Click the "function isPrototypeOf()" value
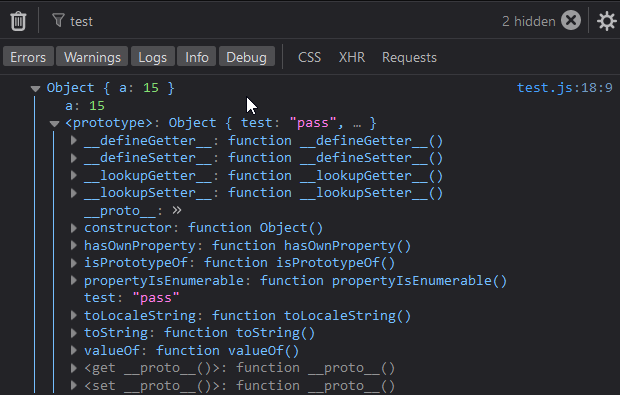Image resolution: width=620 pixels, height=395 pixels. 300,263
